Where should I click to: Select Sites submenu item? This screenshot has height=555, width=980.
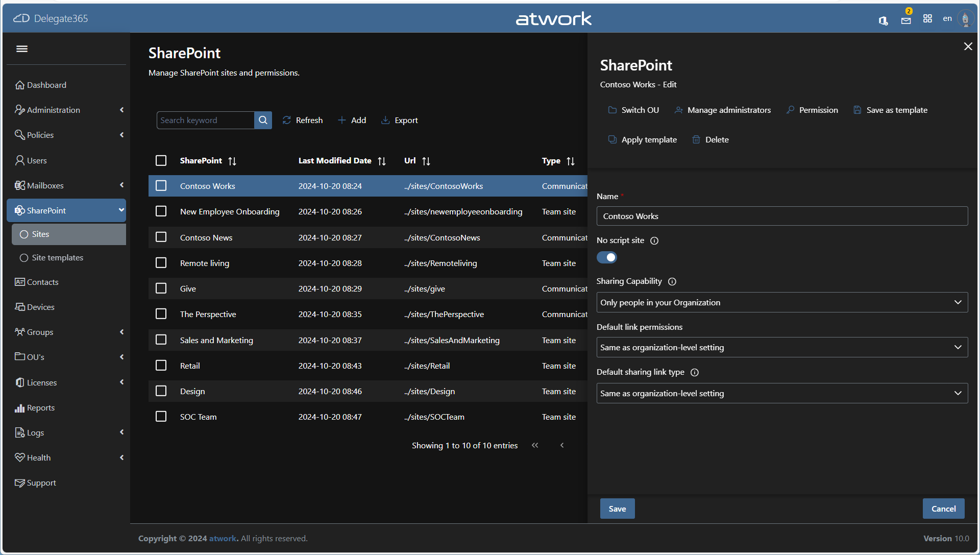pos(69,234)
